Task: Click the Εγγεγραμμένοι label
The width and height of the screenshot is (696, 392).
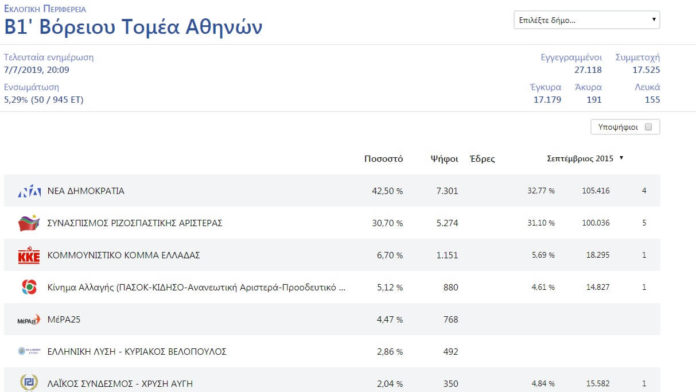Action: pos(571,58)
